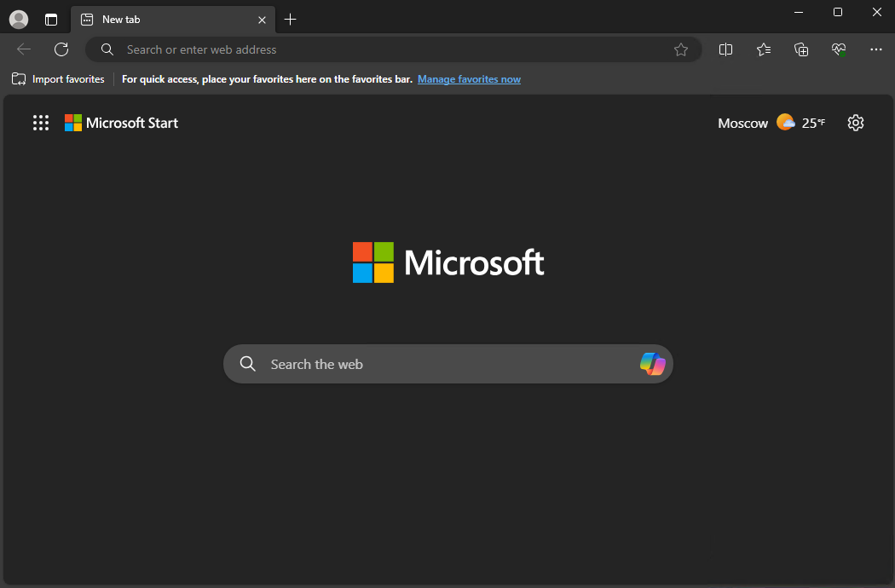The image size is (895, 588).
Task: Open Manage favorites now link
Action: [469, 79]
